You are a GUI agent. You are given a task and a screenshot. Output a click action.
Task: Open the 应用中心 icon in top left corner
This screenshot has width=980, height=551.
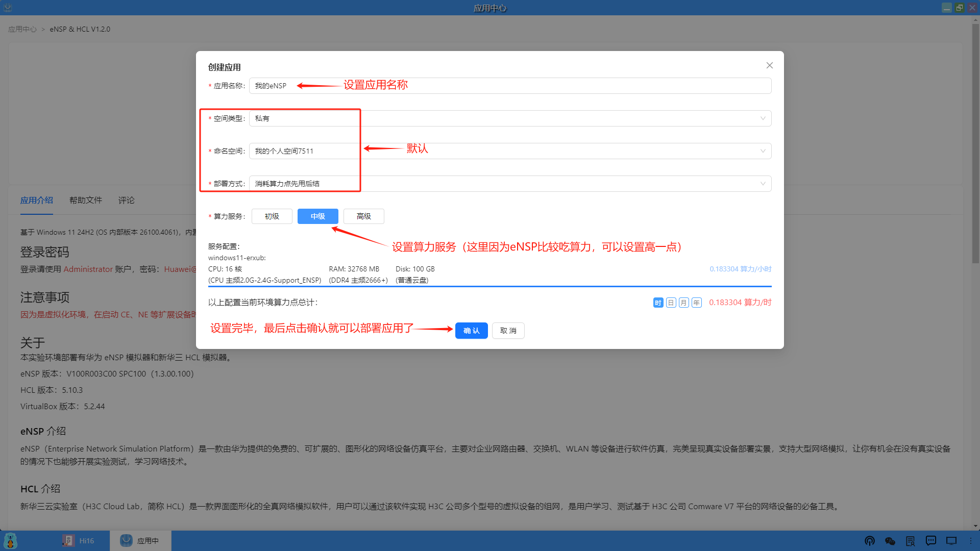pyautogui.click(x=7, y=7)
